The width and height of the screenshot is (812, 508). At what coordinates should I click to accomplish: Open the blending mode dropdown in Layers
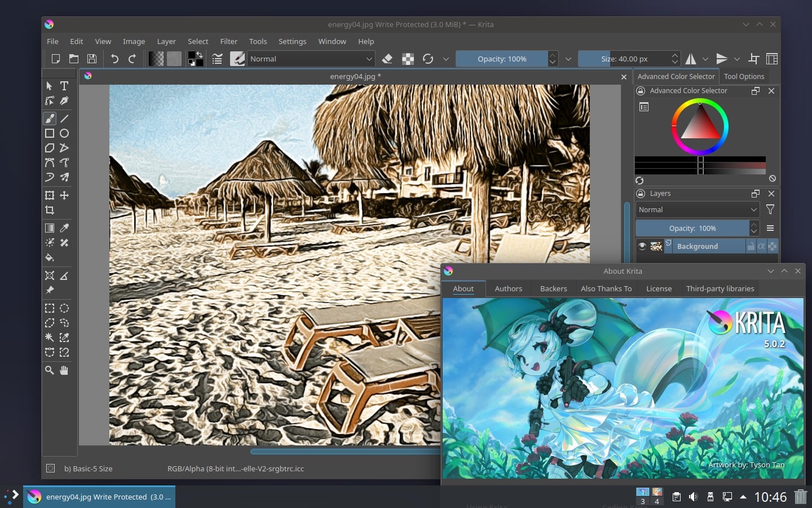coord(697,209)
